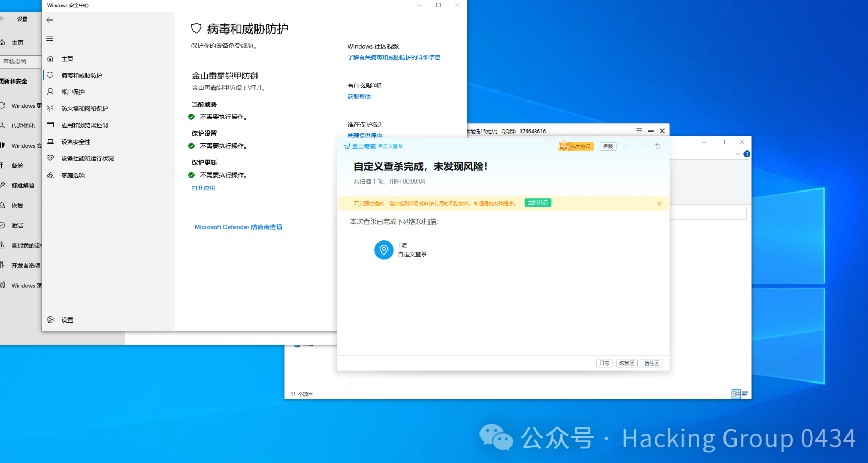Open 主页 in the Settings window
Screen dimensions: 868x463
coord(17,43)
